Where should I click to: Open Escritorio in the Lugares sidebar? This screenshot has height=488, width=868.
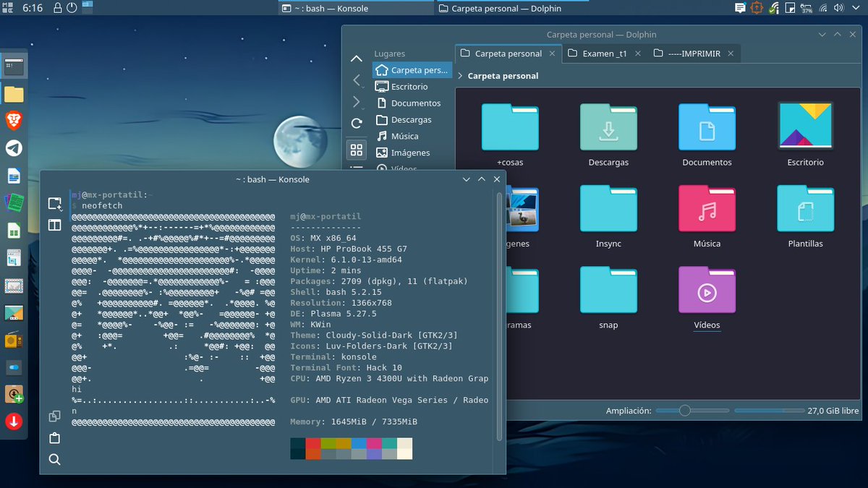(x=412, y=87)
